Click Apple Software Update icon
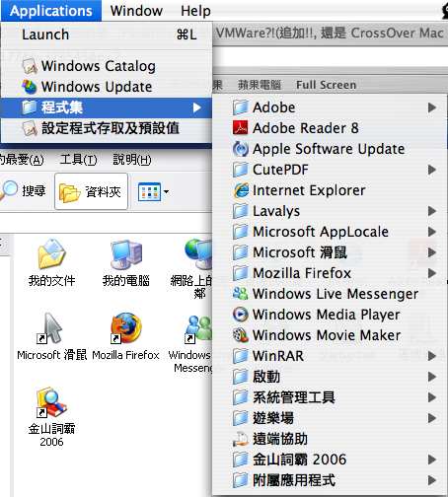The image size is (448, 497). point(240,149)
